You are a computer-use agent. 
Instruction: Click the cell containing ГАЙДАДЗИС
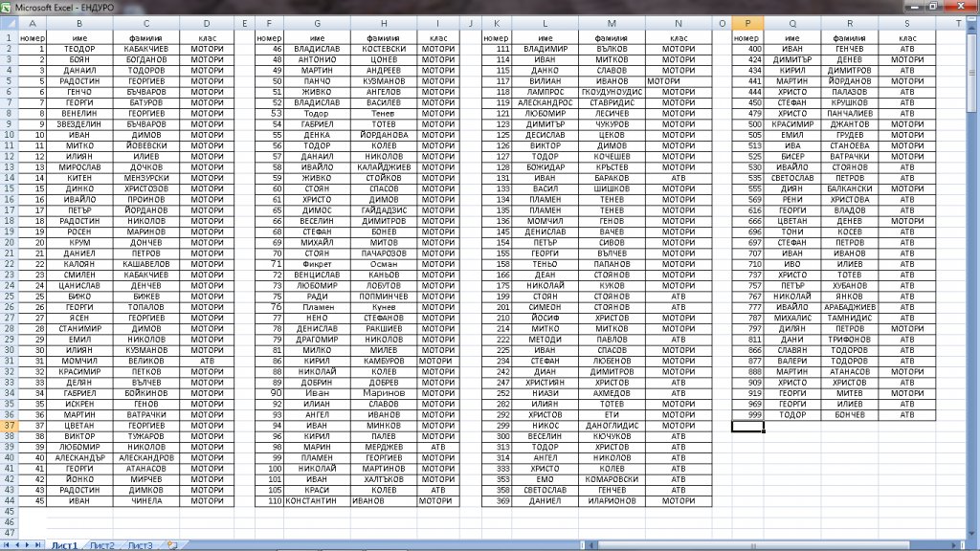(x=384, y=210)
